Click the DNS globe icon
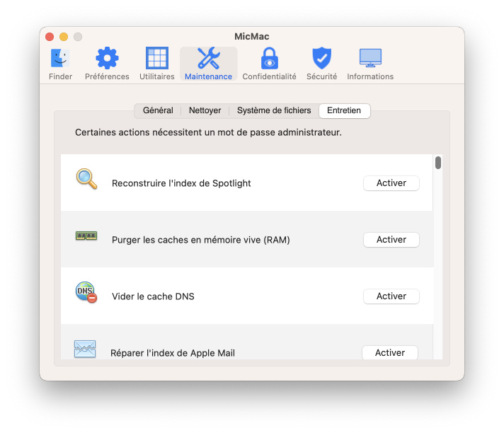The height and width of the screenshot is (433, 504). pyautogui.click(x=86, y=292)
